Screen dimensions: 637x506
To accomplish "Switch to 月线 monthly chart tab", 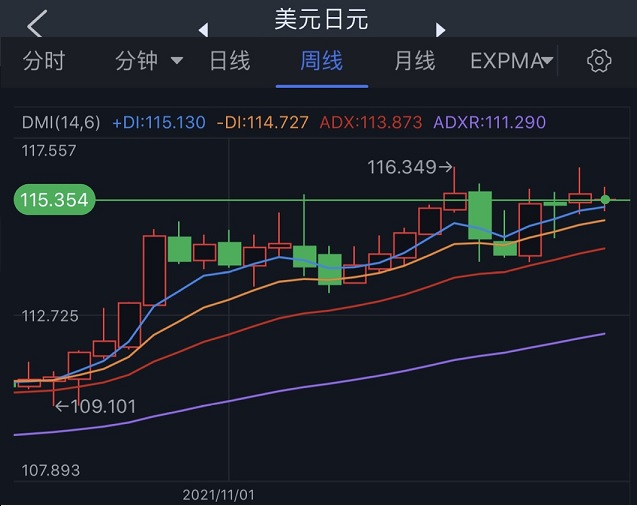I will 414,61.
